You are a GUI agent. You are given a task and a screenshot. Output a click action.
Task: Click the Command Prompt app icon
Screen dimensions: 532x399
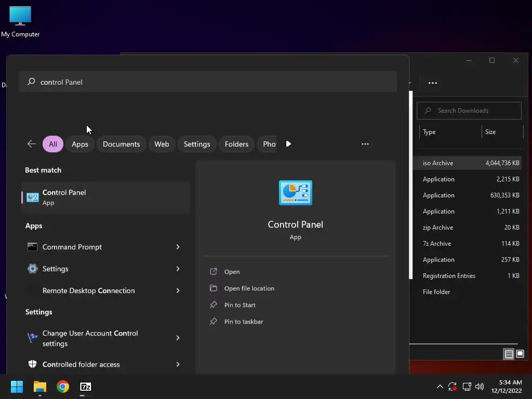coord(32,247)
